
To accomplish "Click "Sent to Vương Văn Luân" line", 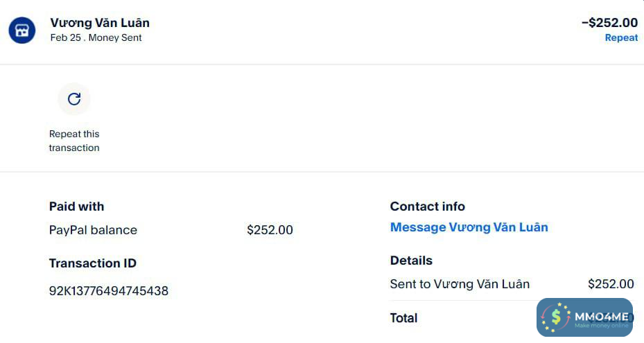I will click(x=460, y=284).
